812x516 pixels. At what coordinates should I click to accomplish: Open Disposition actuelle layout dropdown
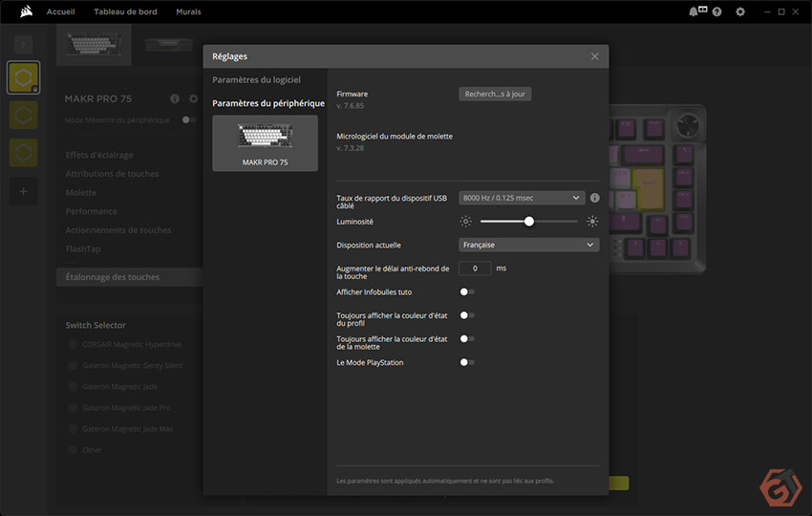tap(528, 245)
